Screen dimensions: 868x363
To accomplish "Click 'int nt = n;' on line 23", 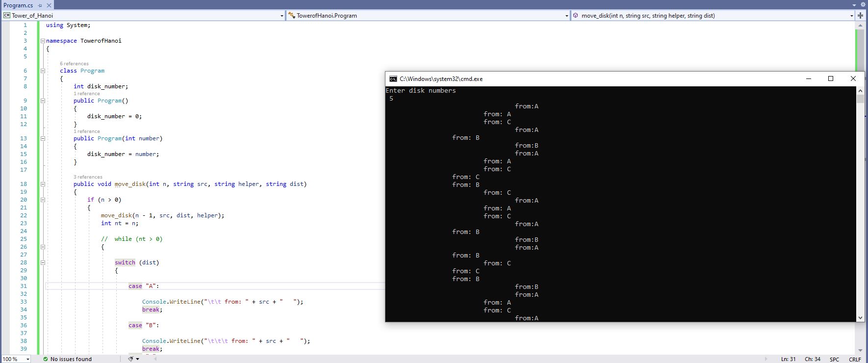I will pyautogui.click(x=120, y=223).
